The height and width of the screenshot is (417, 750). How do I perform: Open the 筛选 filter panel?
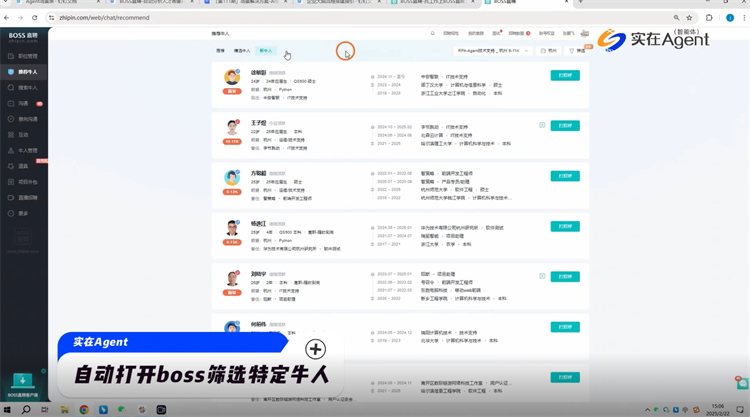click(578, 50)
